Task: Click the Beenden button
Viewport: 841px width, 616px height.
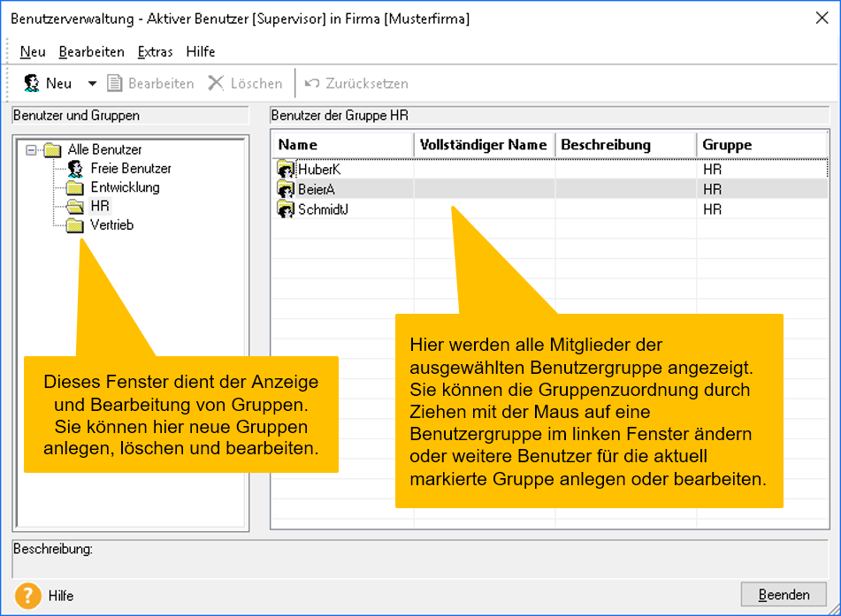Action: point(784,595)
